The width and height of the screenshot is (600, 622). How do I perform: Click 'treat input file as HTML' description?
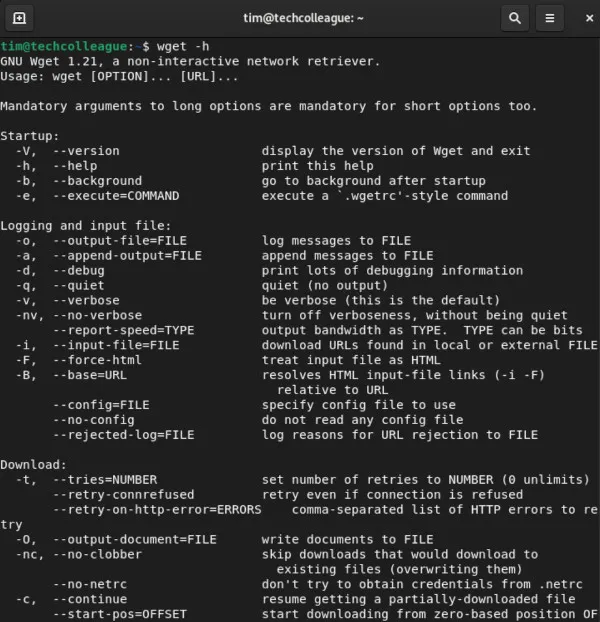[x=351, y=360]
